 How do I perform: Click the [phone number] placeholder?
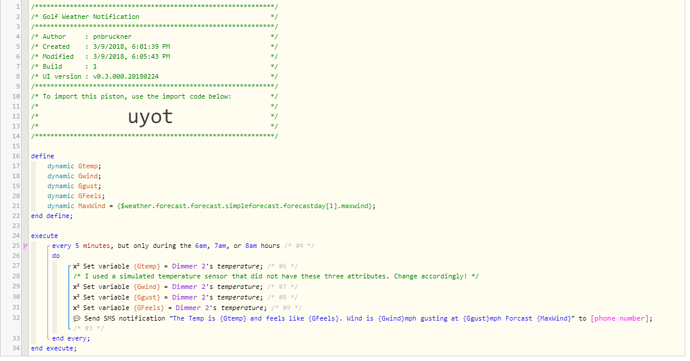[620, 318]
